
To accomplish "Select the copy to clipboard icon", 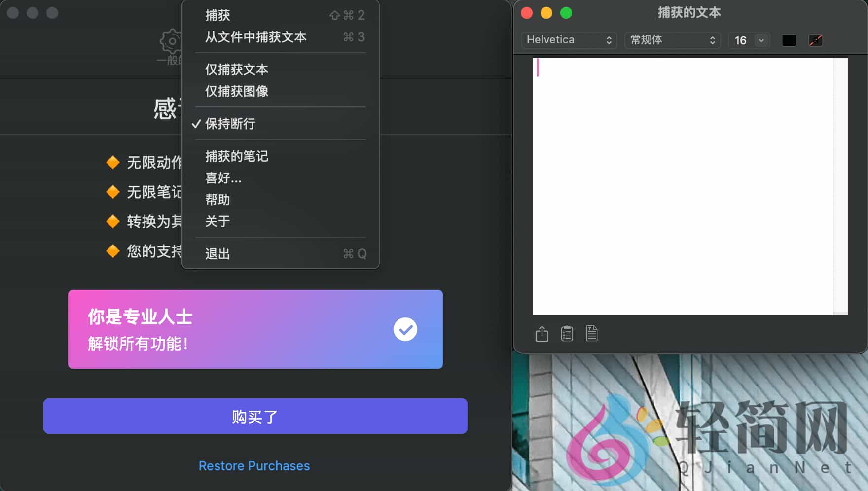I will click(x=566, y=334).
